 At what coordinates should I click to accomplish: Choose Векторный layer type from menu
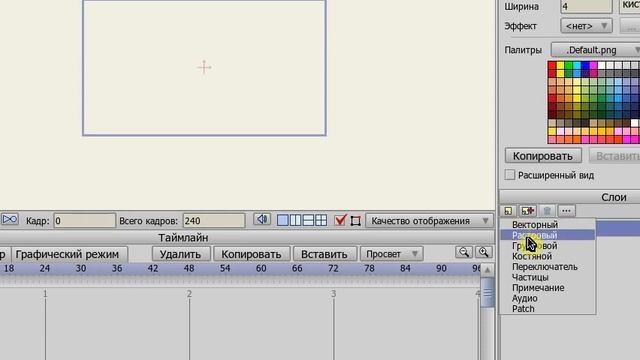tap(547, 224)
